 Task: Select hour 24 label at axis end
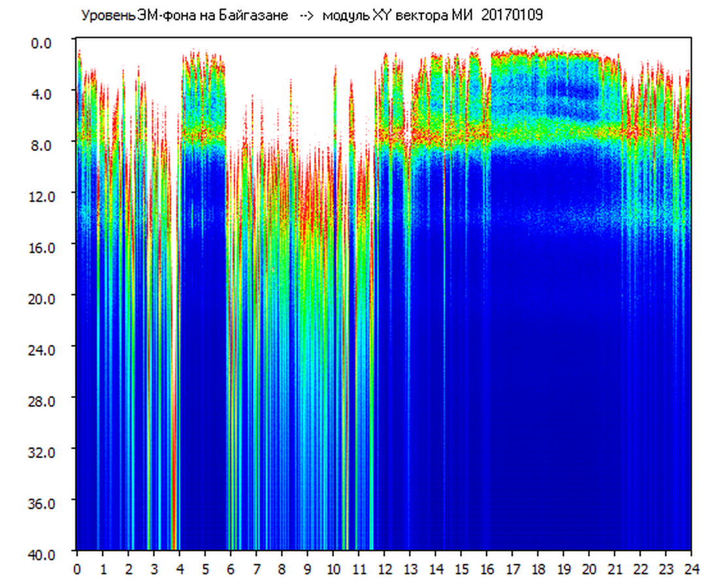pos(691,568)
